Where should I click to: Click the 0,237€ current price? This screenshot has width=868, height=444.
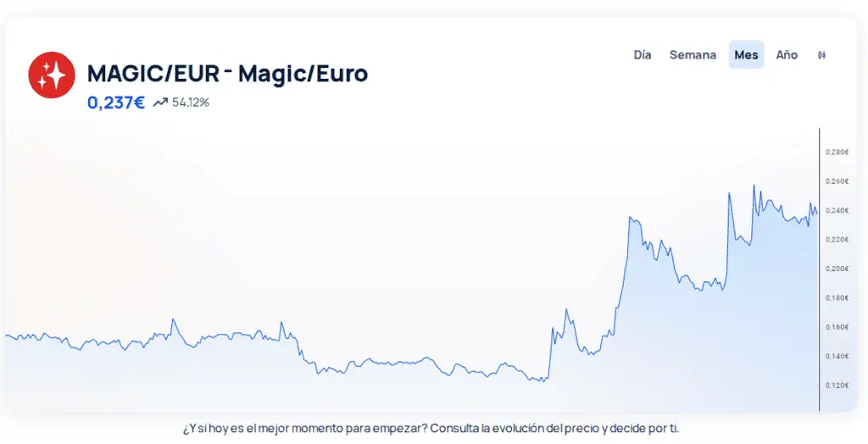click(116, 103)
